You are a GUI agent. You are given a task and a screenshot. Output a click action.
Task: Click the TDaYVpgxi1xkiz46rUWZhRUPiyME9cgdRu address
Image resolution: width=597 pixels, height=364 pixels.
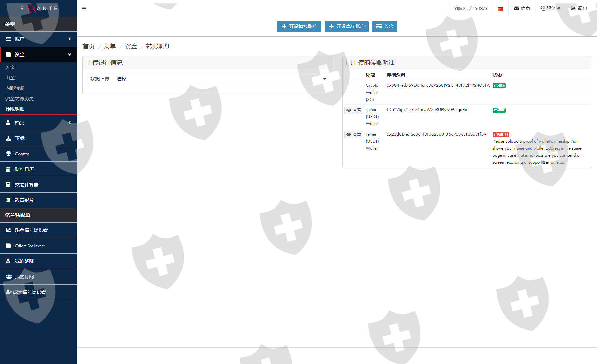(427, 110)
